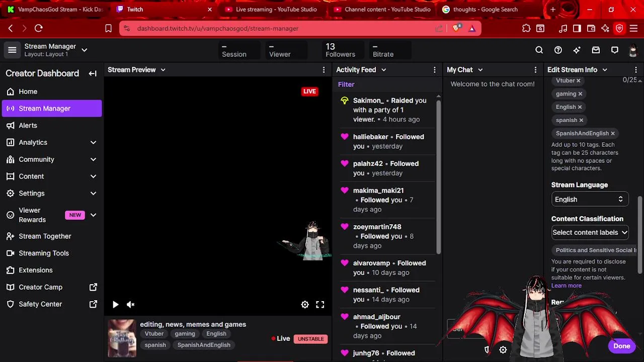
Task: Click Brave shields icon in address bar
Action: tap(456, 28)
